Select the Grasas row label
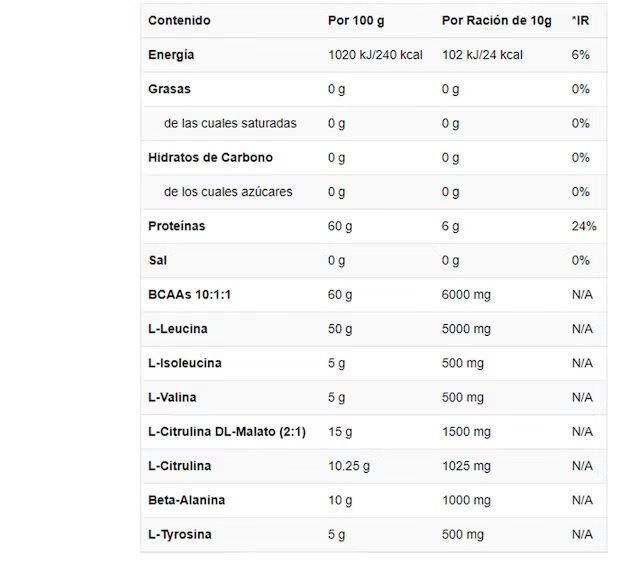Image resolution: width=619 pixels, height=565 pixels. [x=169, y=89]
